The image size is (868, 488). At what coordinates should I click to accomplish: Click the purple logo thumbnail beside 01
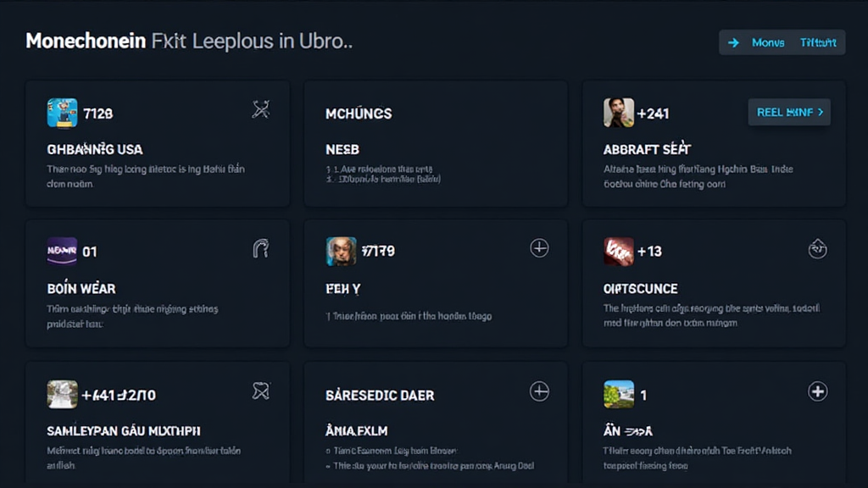pos(62,252)
